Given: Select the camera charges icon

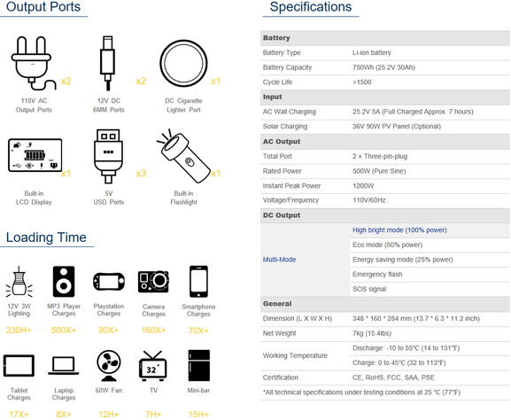Looking at the screenshot, I should (x=153, y=282).
